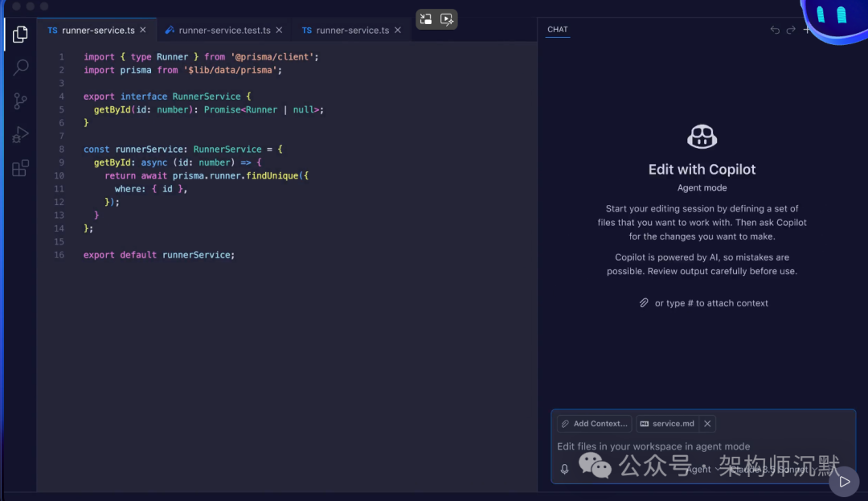Image resolution: width=868 pixels, height=501 pixels.
Task: Remove the service.md context attachment
Action: tap(706, 423)
